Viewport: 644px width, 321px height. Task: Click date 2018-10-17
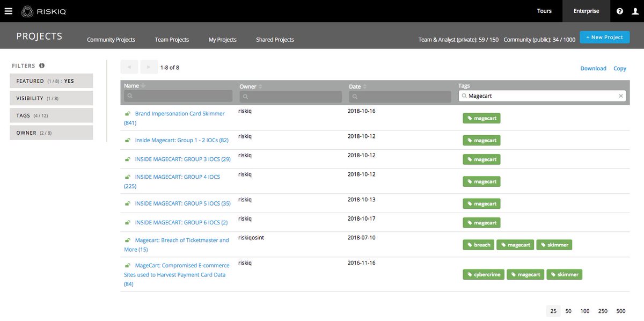coord(362,218)
